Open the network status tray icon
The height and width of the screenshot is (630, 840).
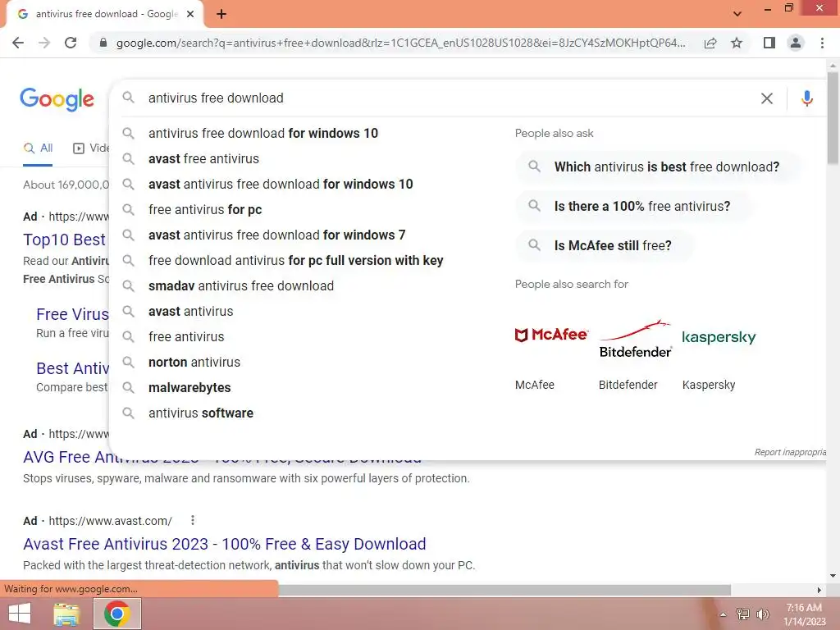743,614
